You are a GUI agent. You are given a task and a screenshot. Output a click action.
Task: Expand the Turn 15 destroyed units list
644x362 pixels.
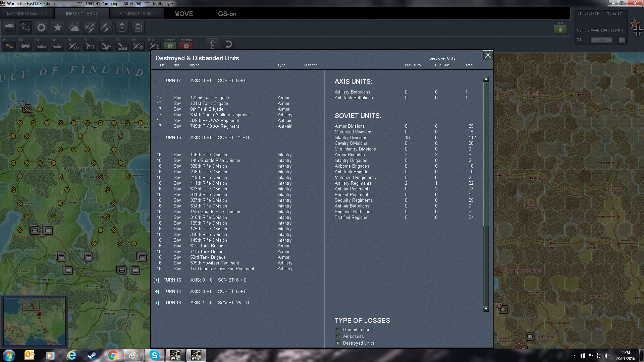[156, 280]
